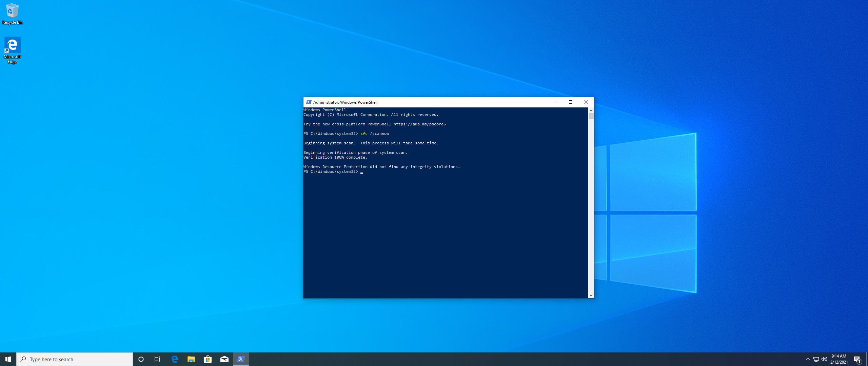This screenshot has height=366, width=868.
Task: Open the Action Center notifications icon
Action: click(x=857, y=359)
